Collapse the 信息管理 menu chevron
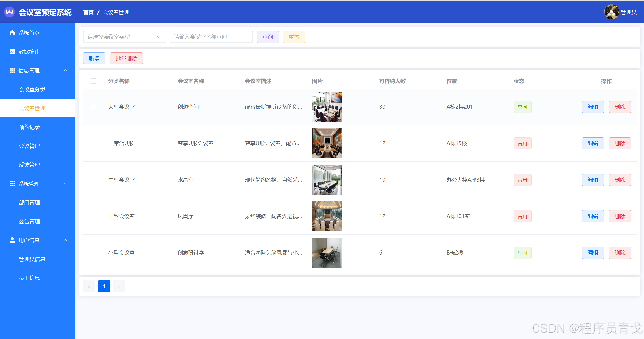The width and height of the screenshot is (644, 339). coord(65,70)
